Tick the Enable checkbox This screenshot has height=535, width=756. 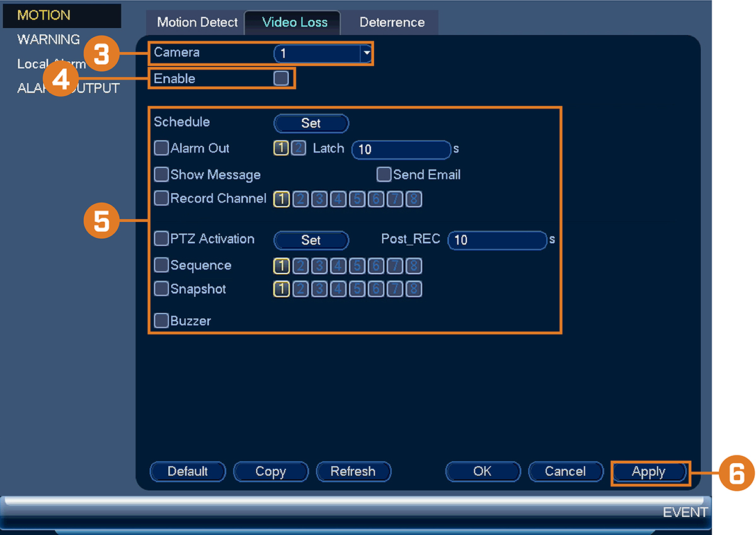(x=281, y=79)
